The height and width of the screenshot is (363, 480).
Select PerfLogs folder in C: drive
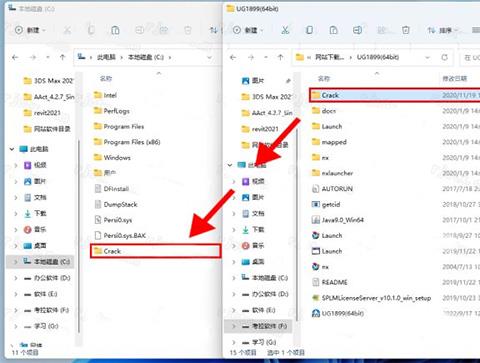pyautogui.click(x=112, y=111)
